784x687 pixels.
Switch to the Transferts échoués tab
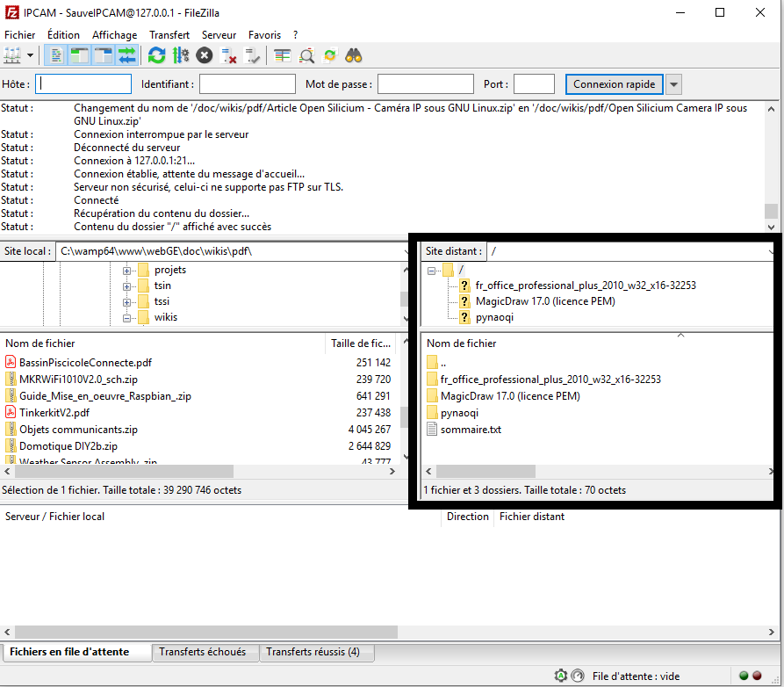[x=204, y=652]
